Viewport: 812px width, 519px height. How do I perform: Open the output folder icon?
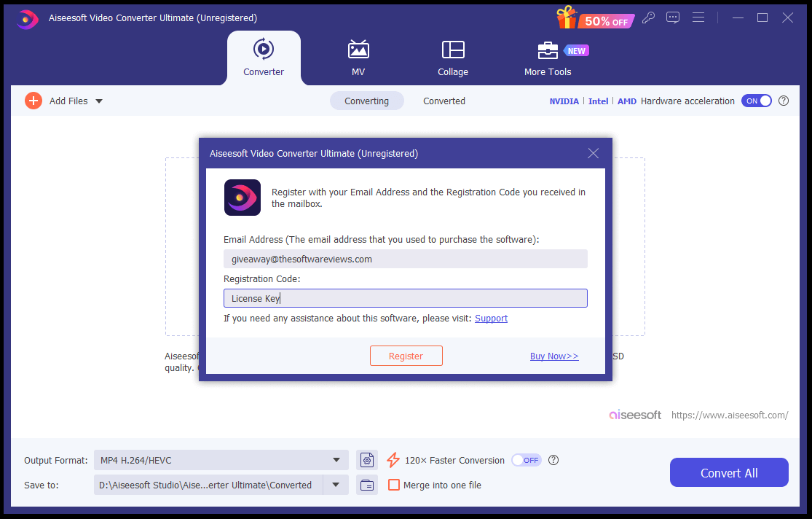click(x=366, y=485)
